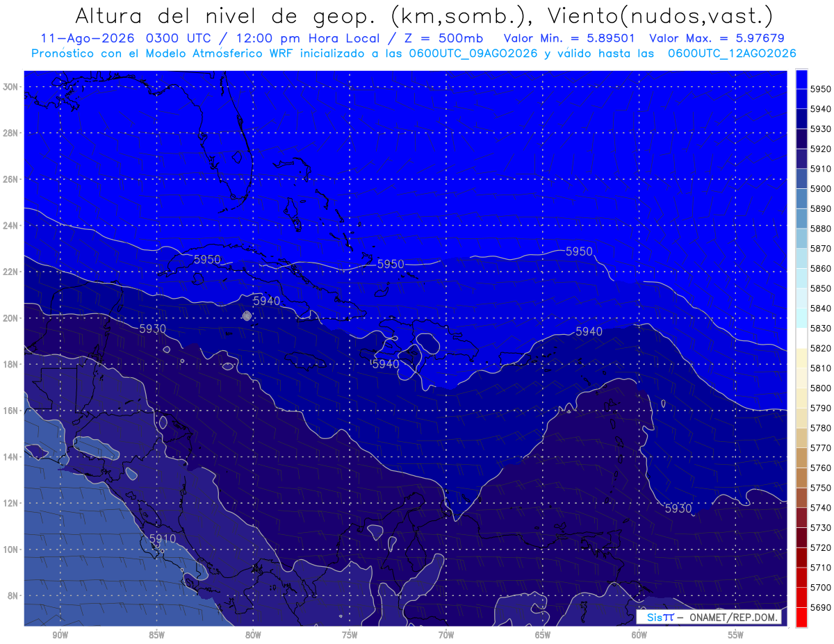This screenshot has width=834, height=644.
Task: Click the legend value 5950
Action: [821, 89]
